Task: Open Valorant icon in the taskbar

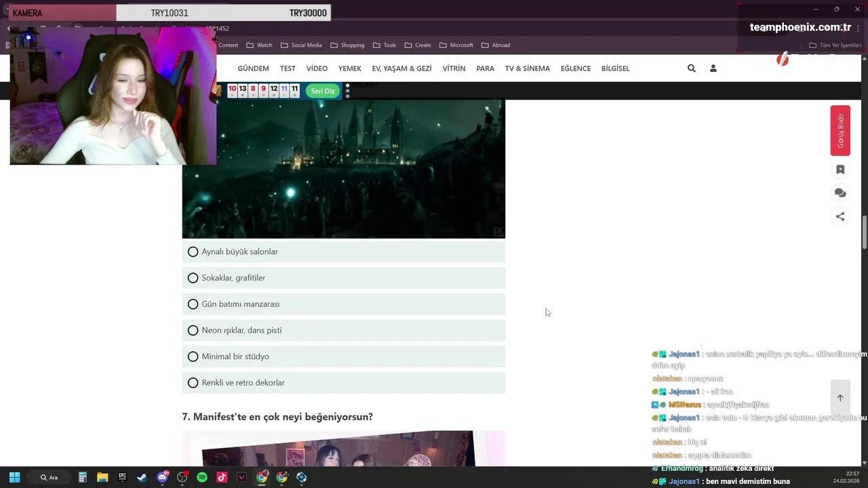Action: coord(241,477)
